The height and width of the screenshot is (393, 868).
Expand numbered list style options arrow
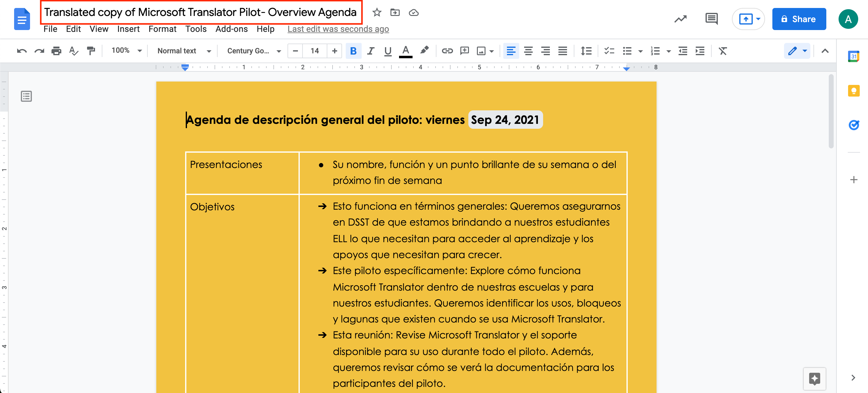[x=668, y=51]
